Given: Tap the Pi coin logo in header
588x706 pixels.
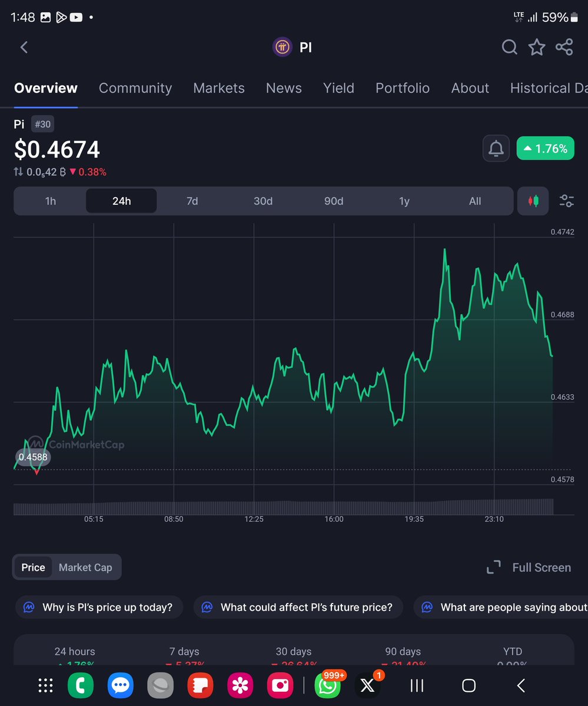Looking at the screenshot, I should (282, 47).
